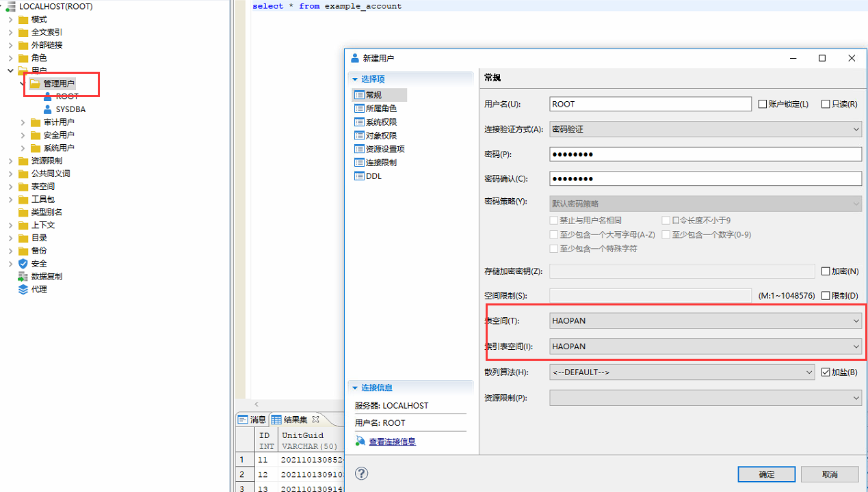This screenshot has height=492, width=868.
Task: Enable the 账户锁定 checkbox
Action: click(763, 105)
